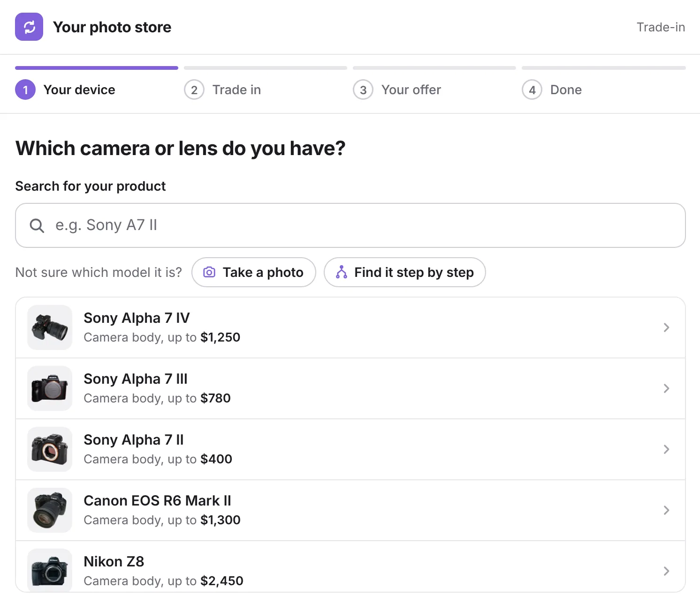Expand the Sony Alpha 7 II row chevron
The width and height of the screenshot is (700, 595).
tap(666, 449)
